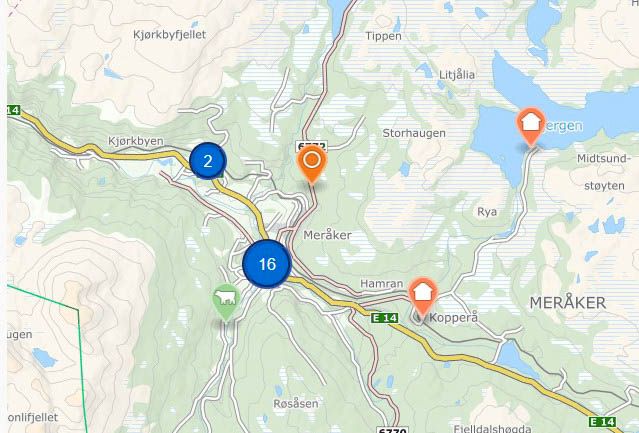Click the Kjørkbyfjellet mountain label
Image resolution: width=639 pixels, height=433 pixels.
tap(170, 35)
